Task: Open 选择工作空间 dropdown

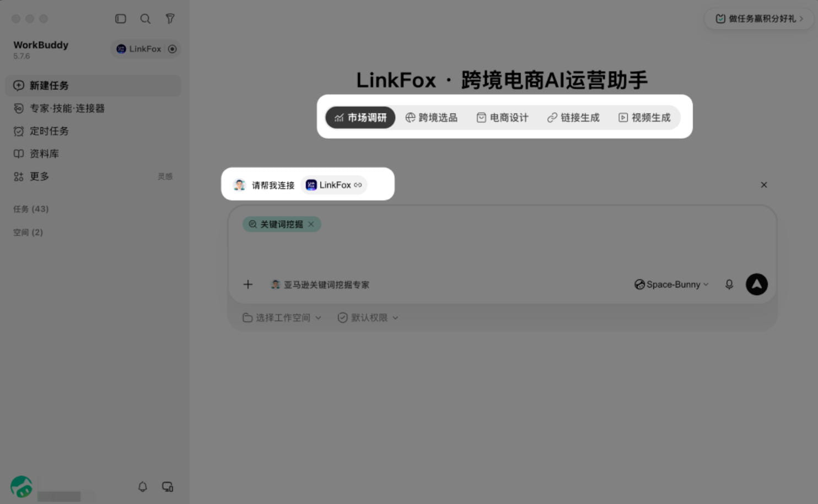Action: 282,318
